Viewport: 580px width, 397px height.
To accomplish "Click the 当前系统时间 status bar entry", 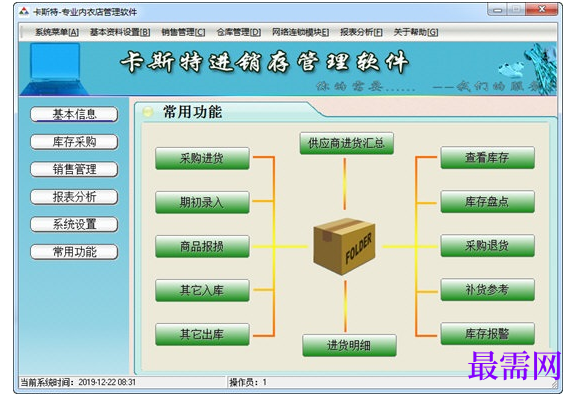I will click(x=78, y=382).
